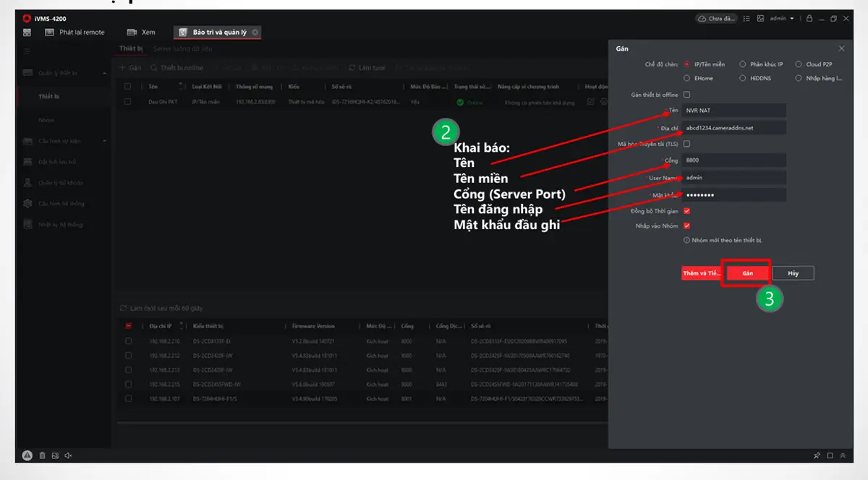
Task: Click the trash icon in bottom bar
Action: [x=43, y=455]
